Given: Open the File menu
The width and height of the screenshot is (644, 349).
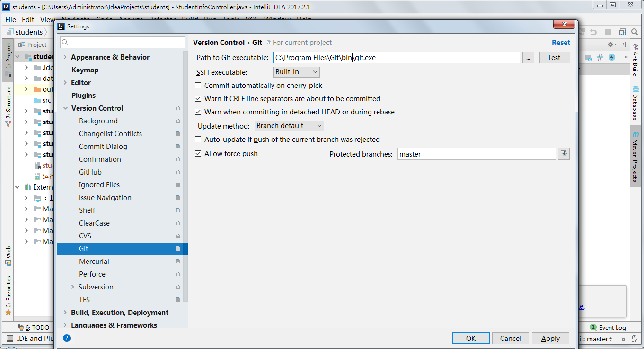Looking at the screenshot, I should pyautogui.click(x=10, y=20).
